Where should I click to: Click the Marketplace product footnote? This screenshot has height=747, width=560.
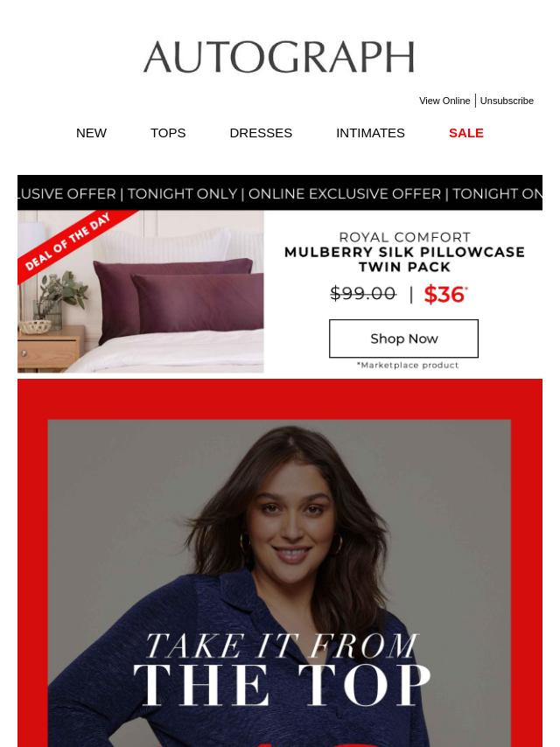[x=408, y=366]
